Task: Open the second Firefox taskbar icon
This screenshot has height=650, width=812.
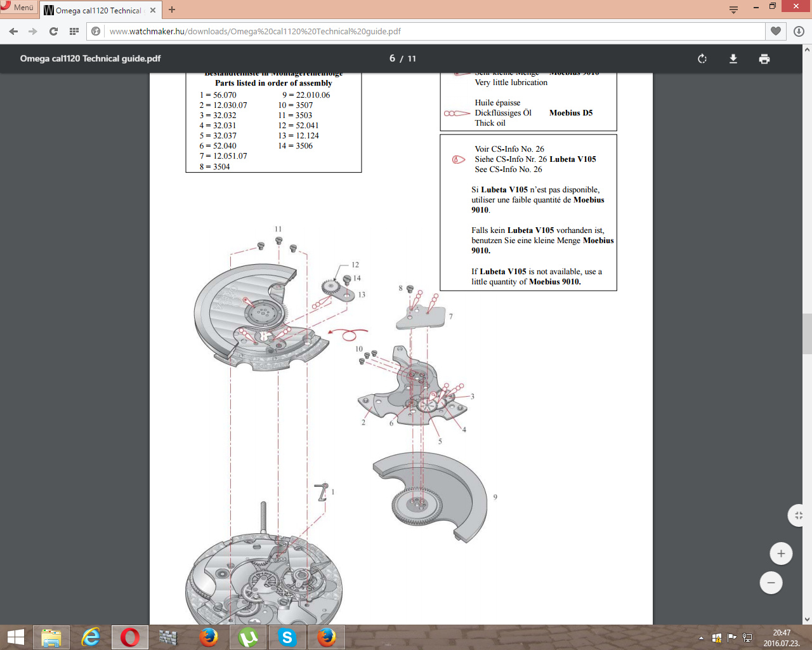Action: point(326,637)
